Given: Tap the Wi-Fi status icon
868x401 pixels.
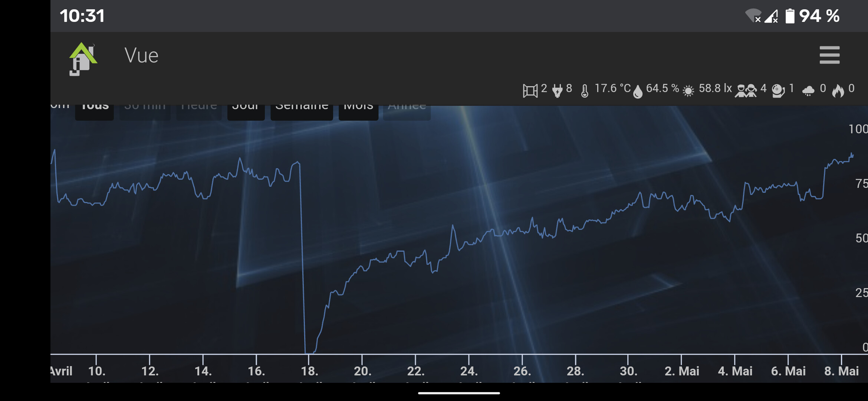Looking at the screenshot, I should pyautogui.click(x=753, y=16).
